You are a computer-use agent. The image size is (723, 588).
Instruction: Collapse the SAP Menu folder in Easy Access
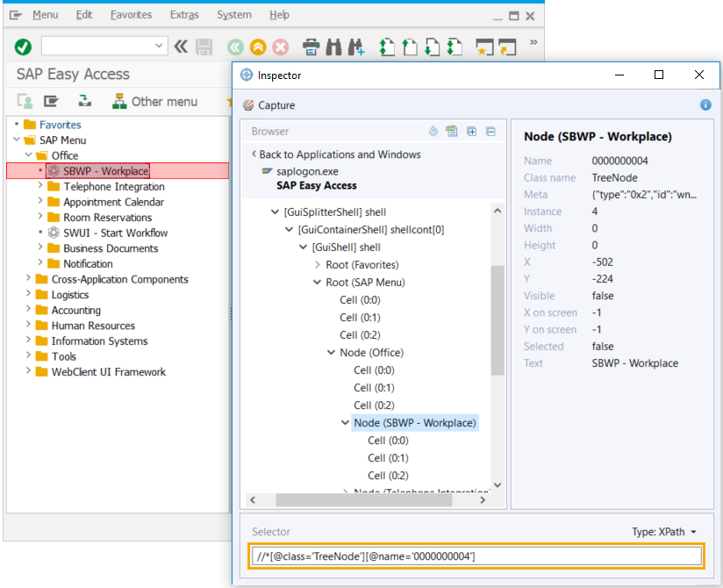pos(17,140)
